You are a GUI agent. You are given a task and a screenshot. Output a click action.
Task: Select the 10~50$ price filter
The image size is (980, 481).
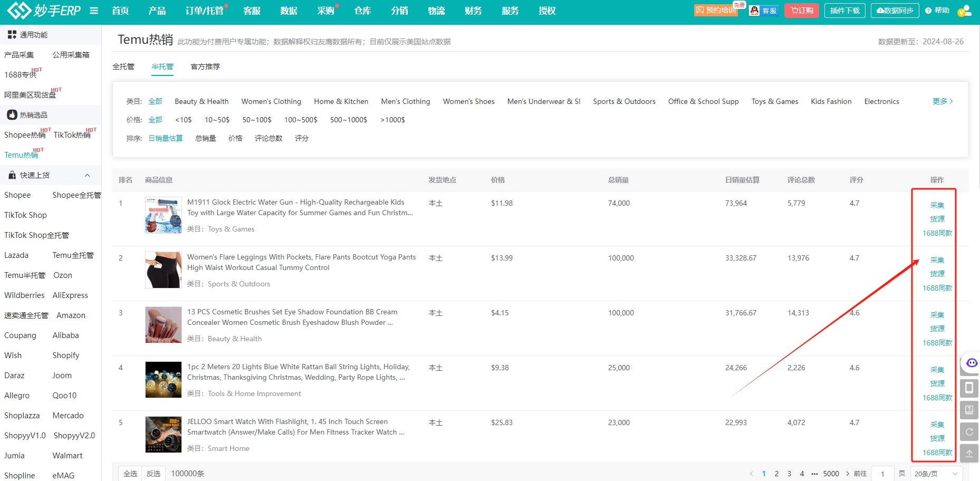(x=217, y=120)
